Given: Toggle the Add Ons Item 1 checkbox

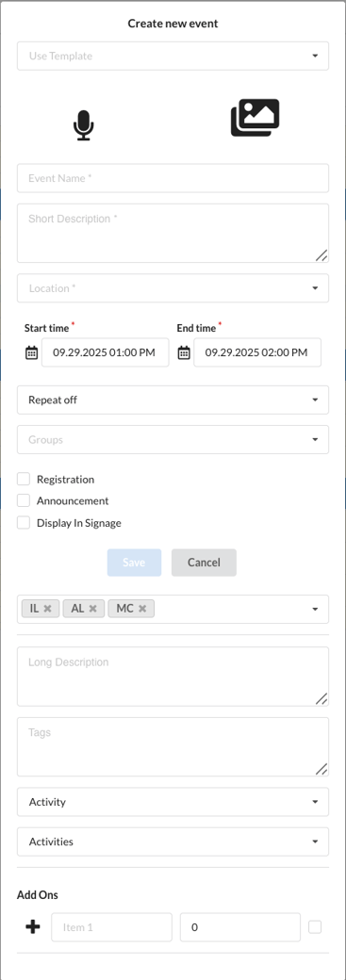Looking at the screenshot, I should (x=315, y=927).
